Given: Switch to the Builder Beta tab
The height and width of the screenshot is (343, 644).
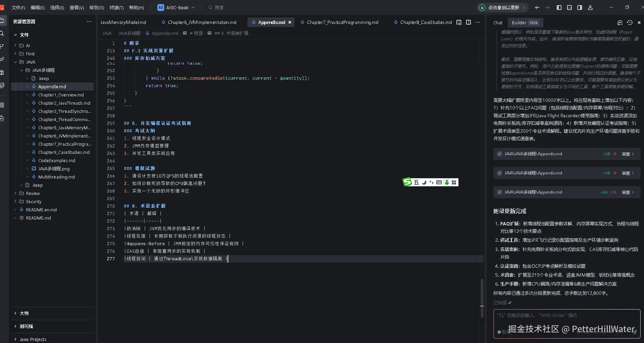Looking at the screenshot, I should [x=525, y=23].
